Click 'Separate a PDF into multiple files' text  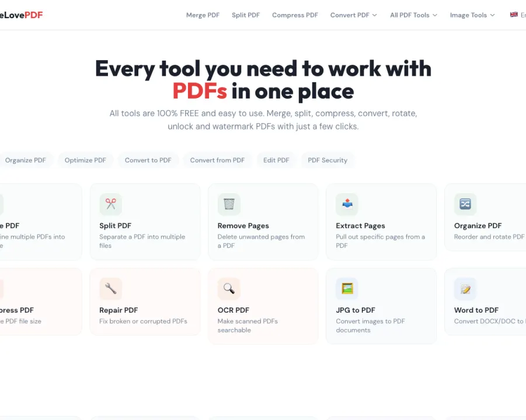click(142, 241)
